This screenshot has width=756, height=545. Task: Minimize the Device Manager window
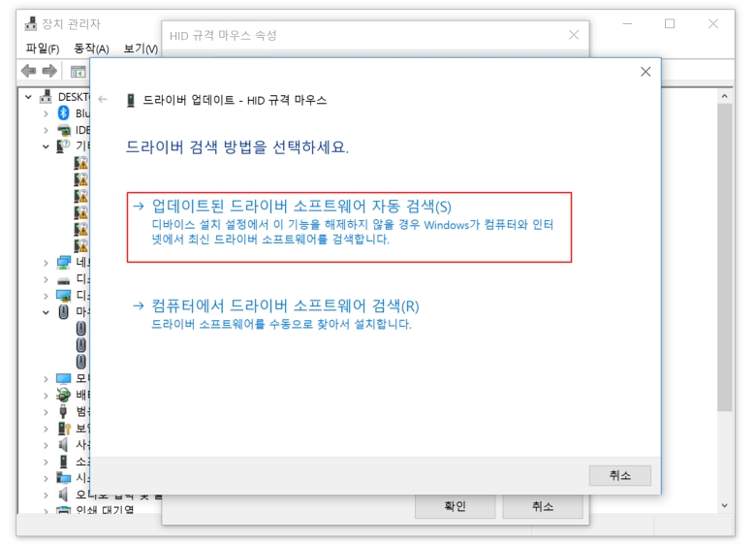(x=627, y=23)
